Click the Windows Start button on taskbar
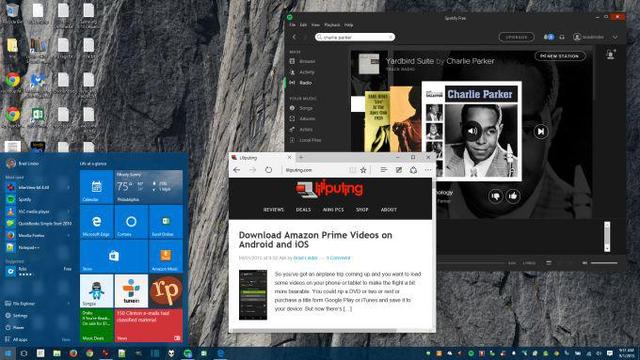Viewport: 640px width, 360px height. (x=8, y=353)
